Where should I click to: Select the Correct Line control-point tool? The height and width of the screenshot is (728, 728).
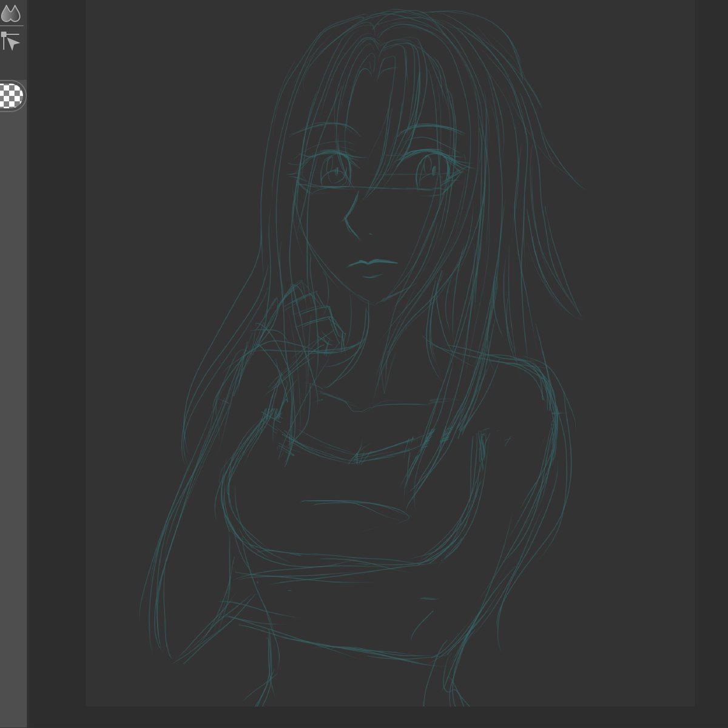pyautogui.click(x=10, y=41)
